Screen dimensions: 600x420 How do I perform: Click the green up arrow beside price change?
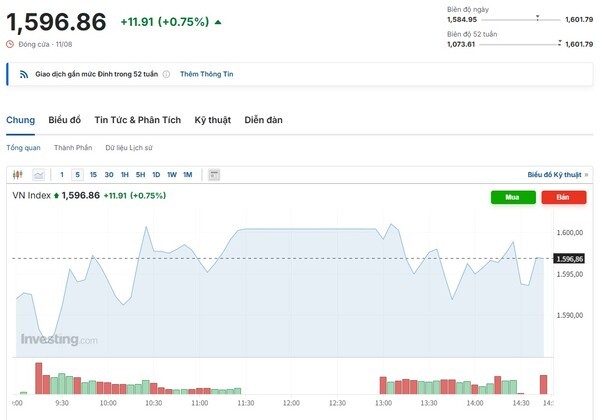coord(219,21)
